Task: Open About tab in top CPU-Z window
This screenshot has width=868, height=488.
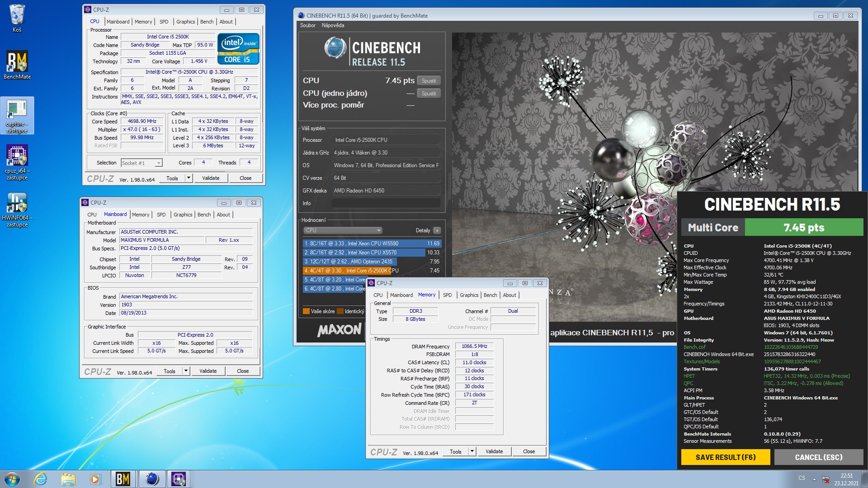Action: pos(226,22)
